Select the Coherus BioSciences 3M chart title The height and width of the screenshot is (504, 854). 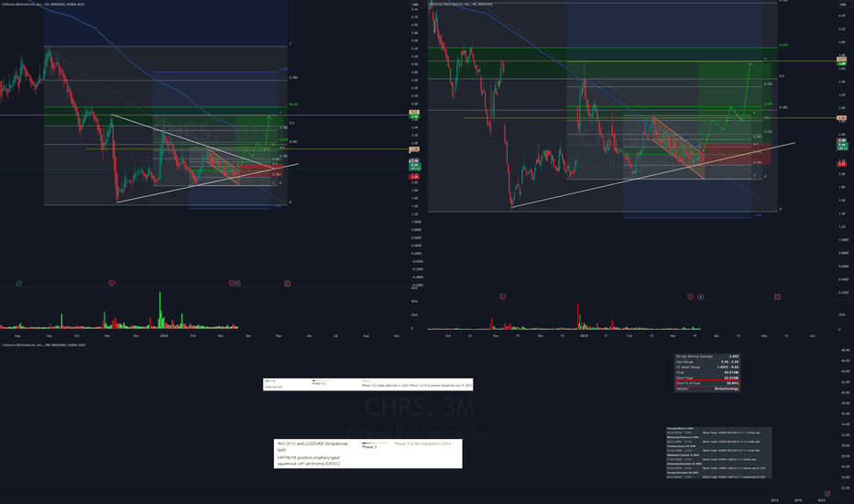[44, 345]
